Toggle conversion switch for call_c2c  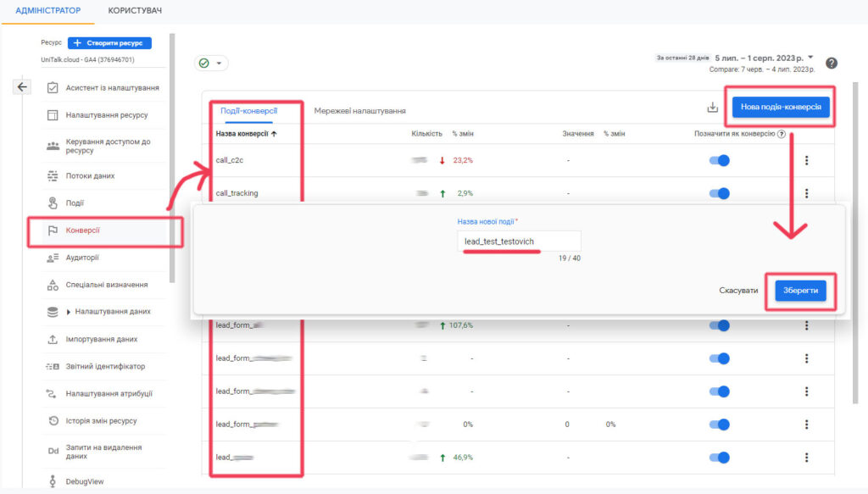(x=719, y=160)
